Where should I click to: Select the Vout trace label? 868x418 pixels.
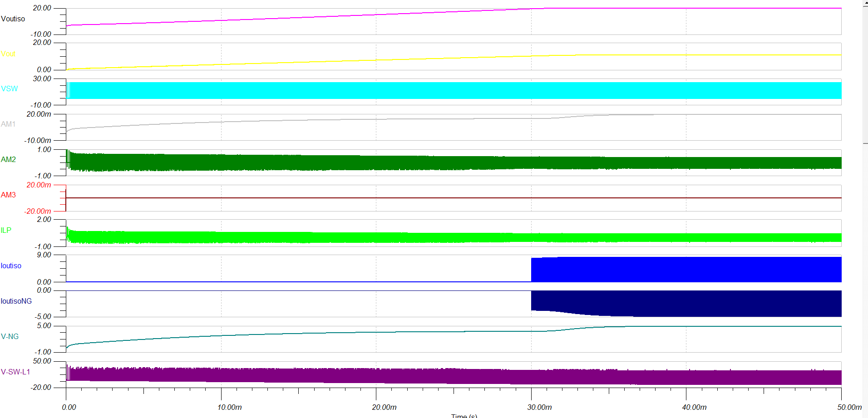(8, 54)
